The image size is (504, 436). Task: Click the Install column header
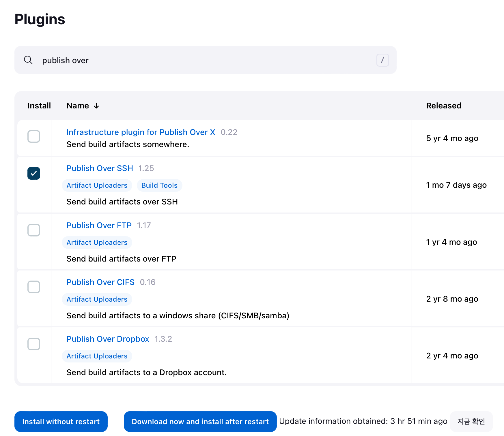click(39, 106)
